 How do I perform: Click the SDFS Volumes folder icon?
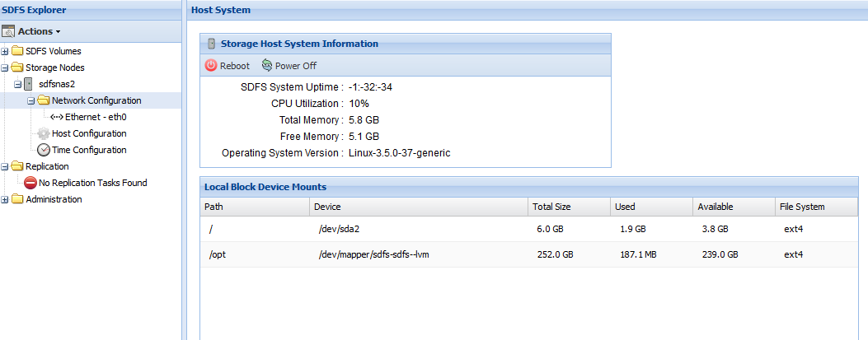pos(17,51)
